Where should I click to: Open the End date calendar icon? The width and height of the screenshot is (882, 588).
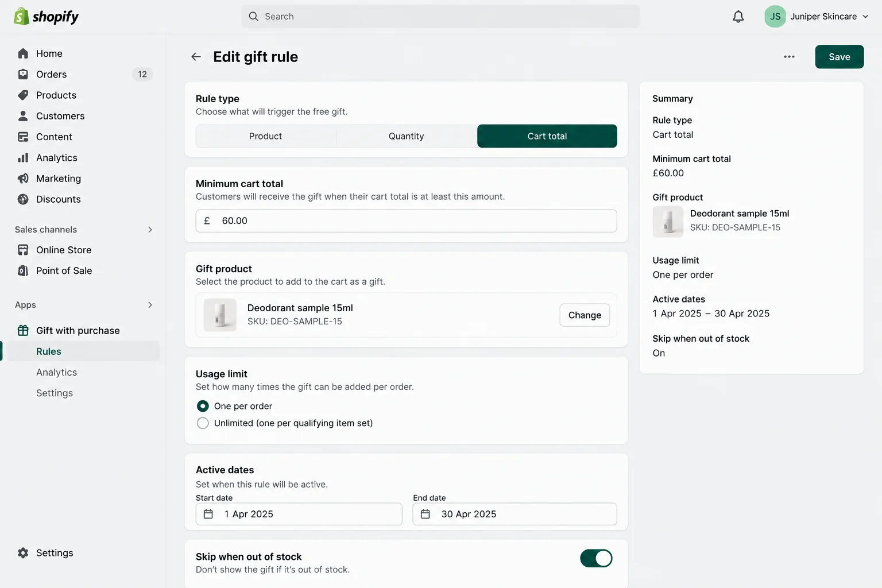point(425,514)
